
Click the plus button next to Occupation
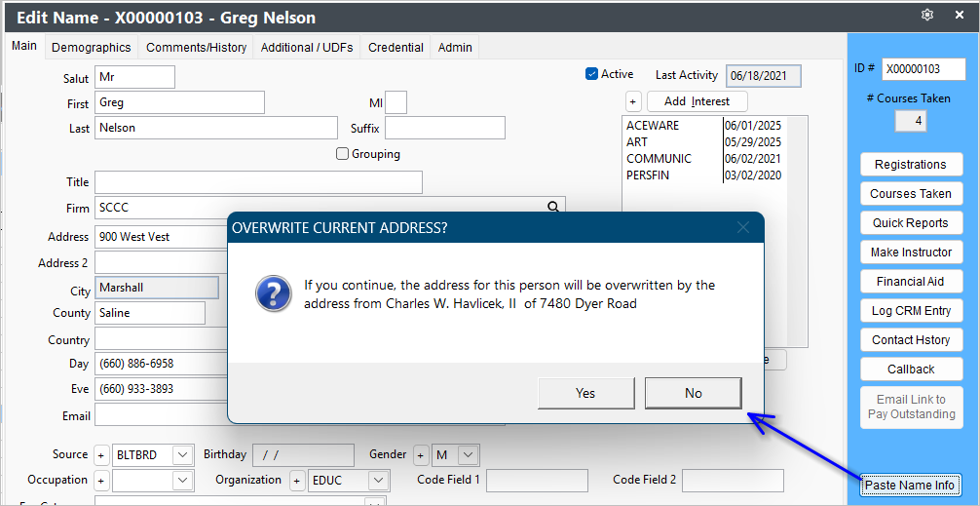tap(101, 481)
